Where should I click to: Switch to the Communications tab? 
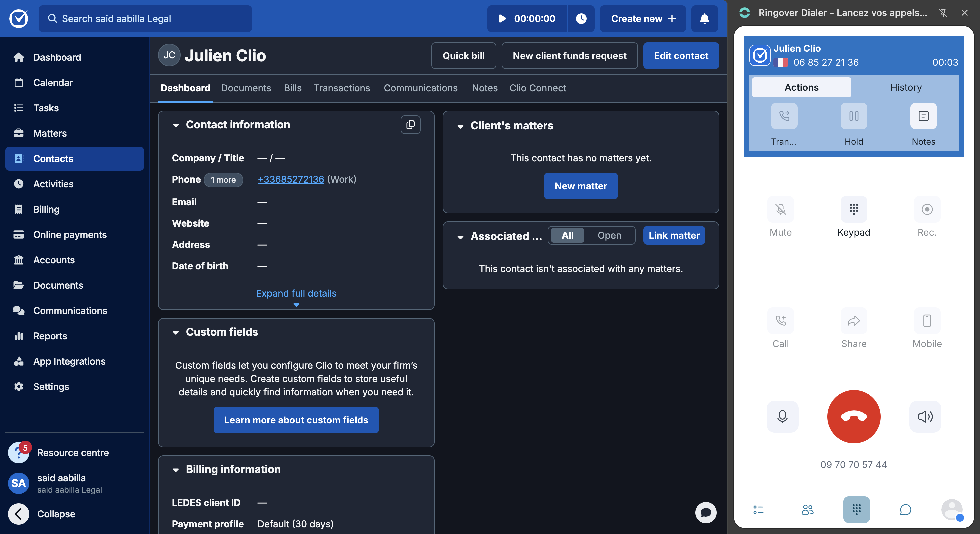(x=420, y=88)
